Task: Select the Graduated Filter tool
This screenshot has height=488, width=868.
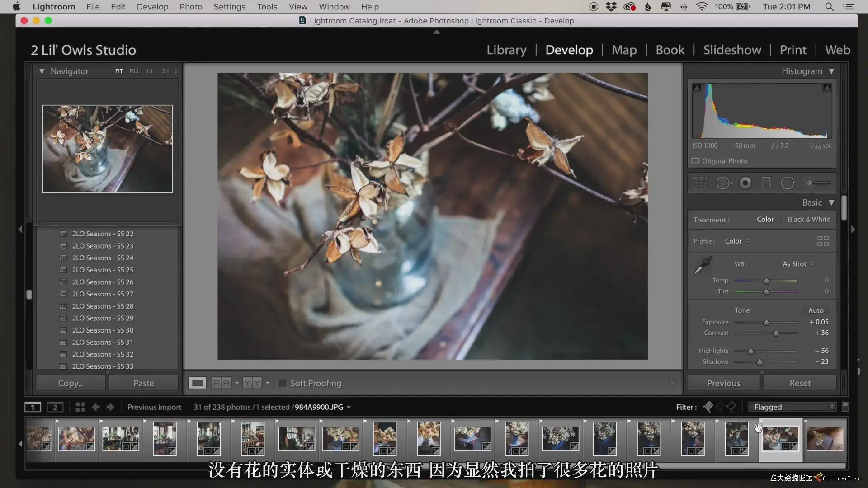Action: (766, 183)
